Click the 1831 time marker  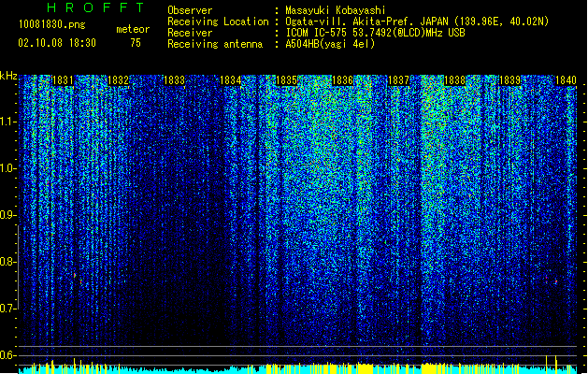pyautogui.click(x=63, y=80)
